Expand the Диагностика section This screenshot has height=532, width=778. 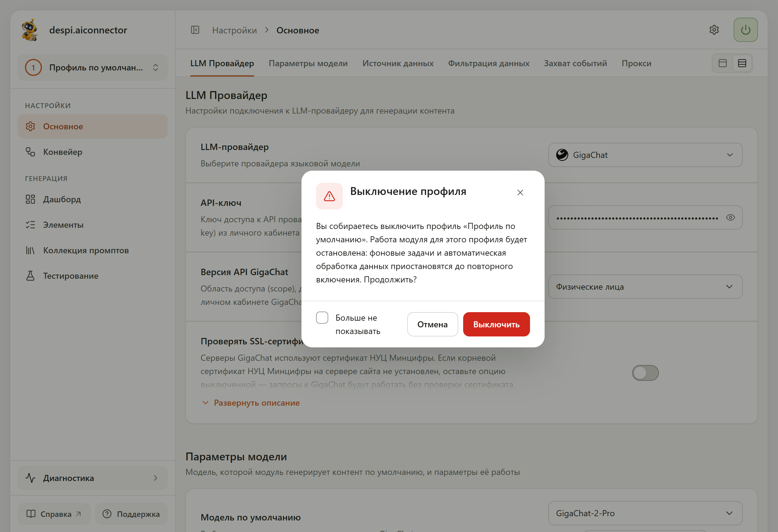tap(93, 478)
